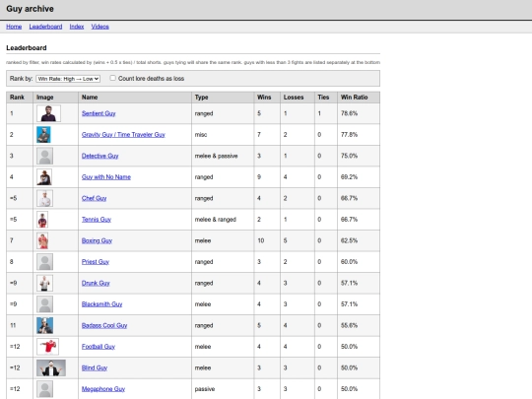Open Guy with No Name link

[105, 177]
